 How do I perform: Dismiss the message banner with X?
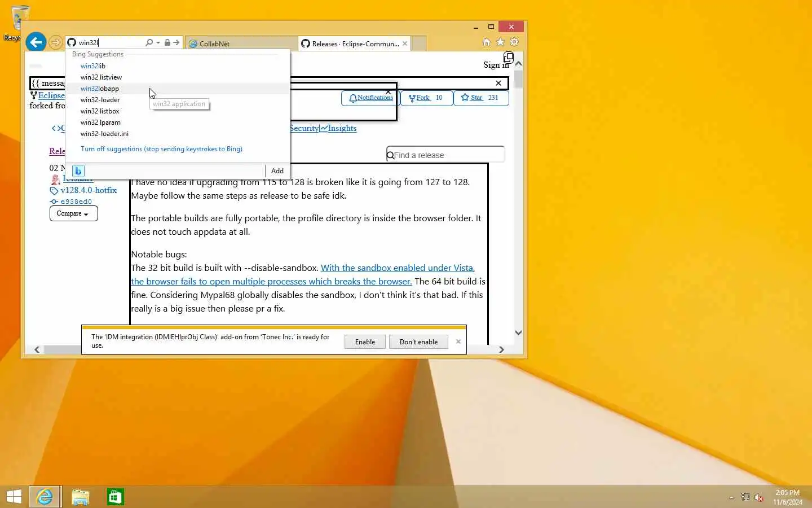click(x=498, y=83)
